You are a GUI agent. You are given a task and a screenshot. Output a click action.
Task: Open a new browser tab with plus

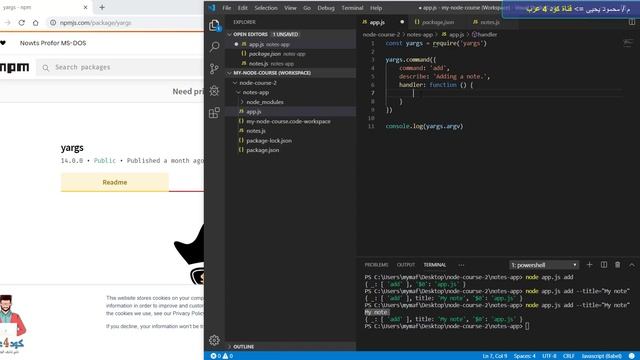tap(102, 7)
